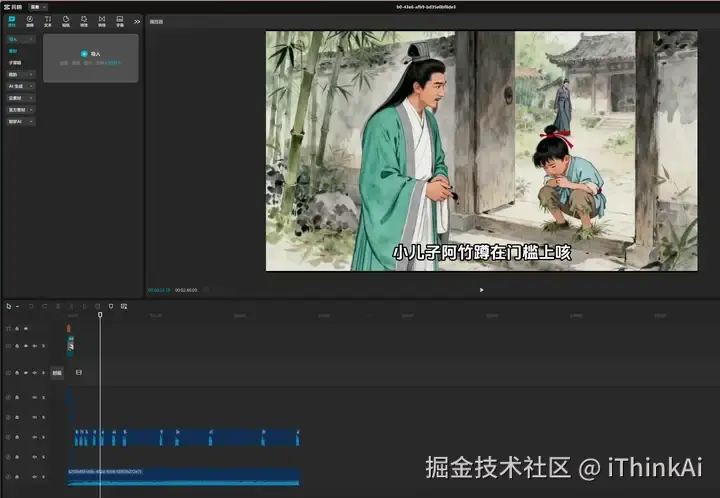Viewport: 720px width, 498px height.
Task: Click the text track type icon
Action: tap(8, 329)
